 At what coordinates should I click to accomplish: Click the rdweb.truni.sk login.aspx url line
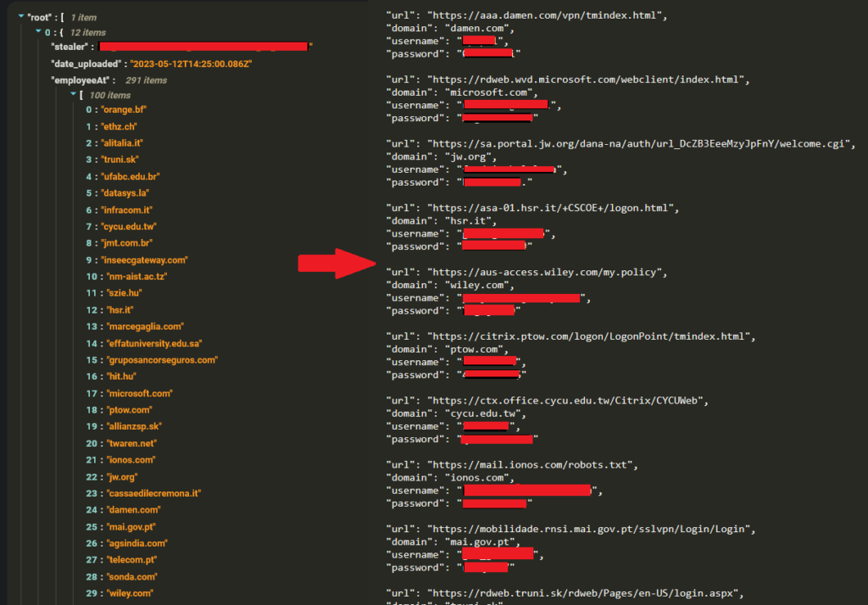pos(565,593)
